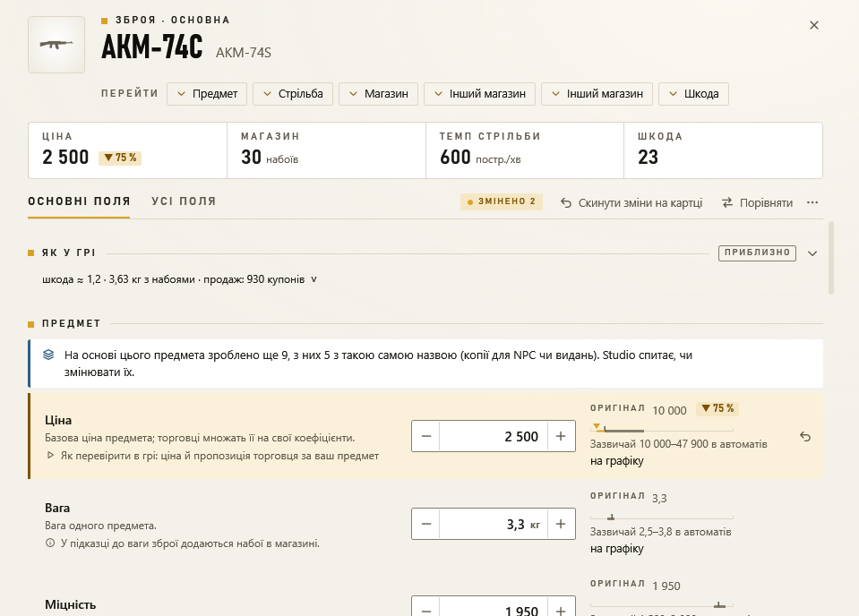
Task: Click the layers icon in the info banner
Action: (x=48, y=355)
